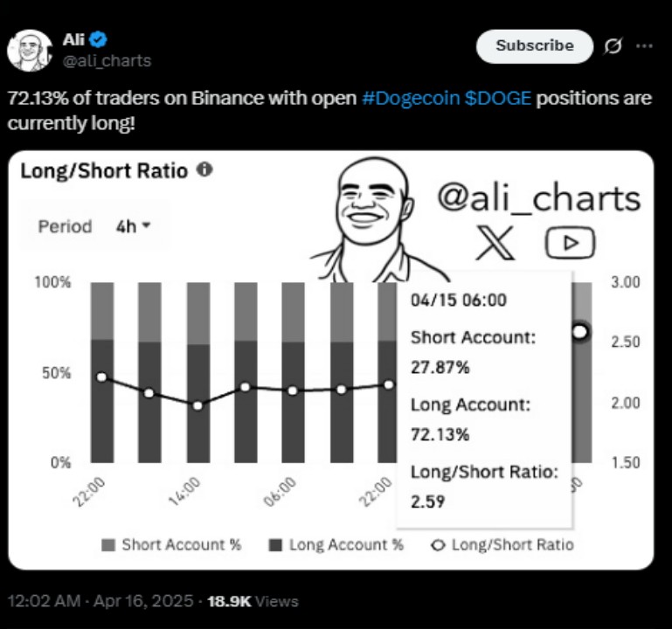Click the Grok icon beside Subscribe
The height and width of the screenshot is (629, 672).
pyautogui.click(x=613, y=45)
